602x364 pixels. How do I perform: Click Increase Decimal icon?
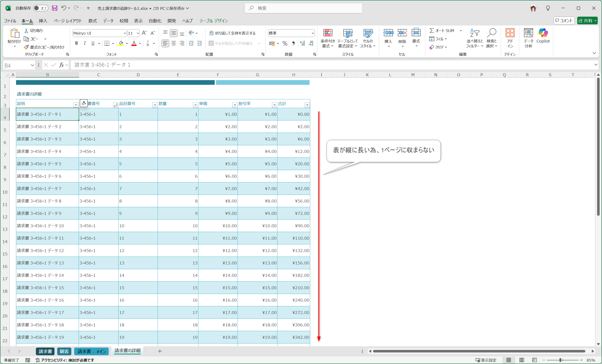[x=302, y=44]
